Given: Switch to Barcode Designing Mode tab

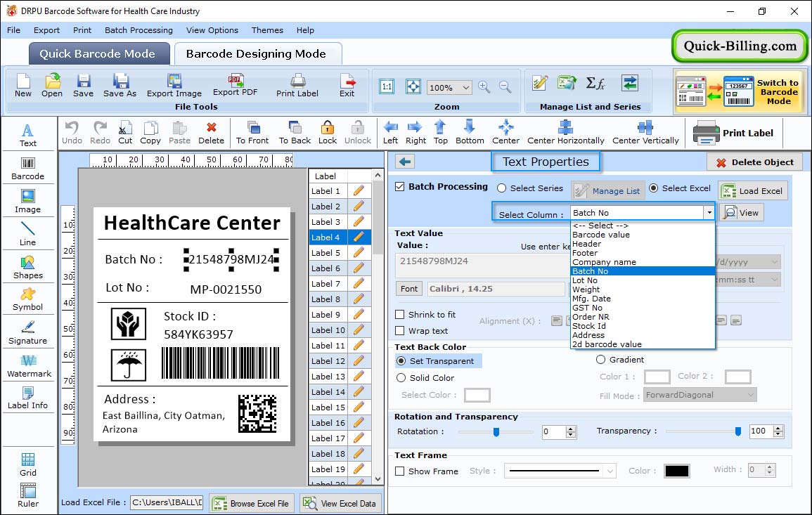Looking at the screenshot, I should (257, 54).
